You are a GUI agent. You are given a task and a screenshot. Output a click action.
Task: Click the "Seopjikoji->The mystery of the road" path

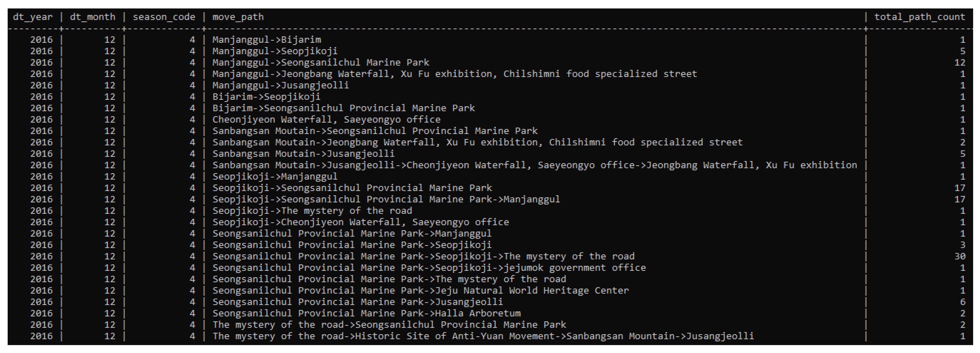coord(312,211)
